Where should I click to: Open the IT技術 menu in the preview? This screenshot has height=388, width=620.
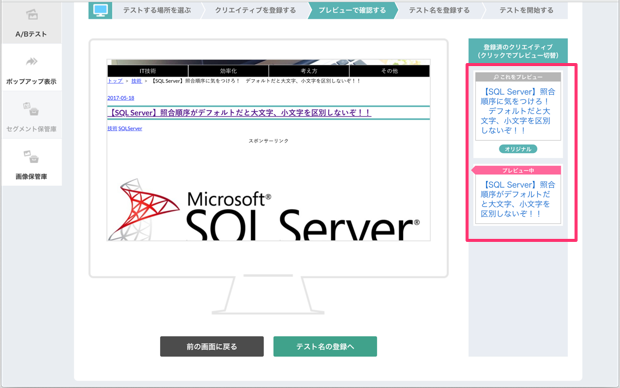148,71
